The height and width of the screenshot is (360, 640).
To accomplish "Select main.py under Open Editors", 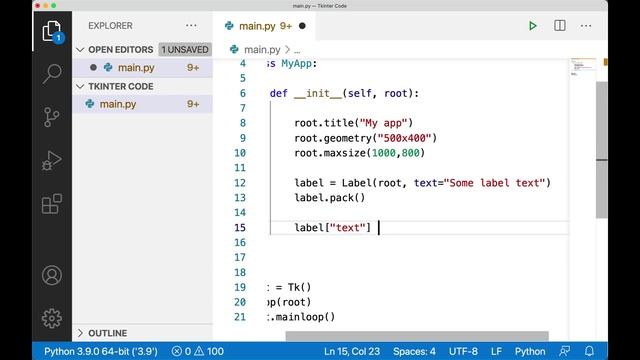I will click(x=143, y=67).
